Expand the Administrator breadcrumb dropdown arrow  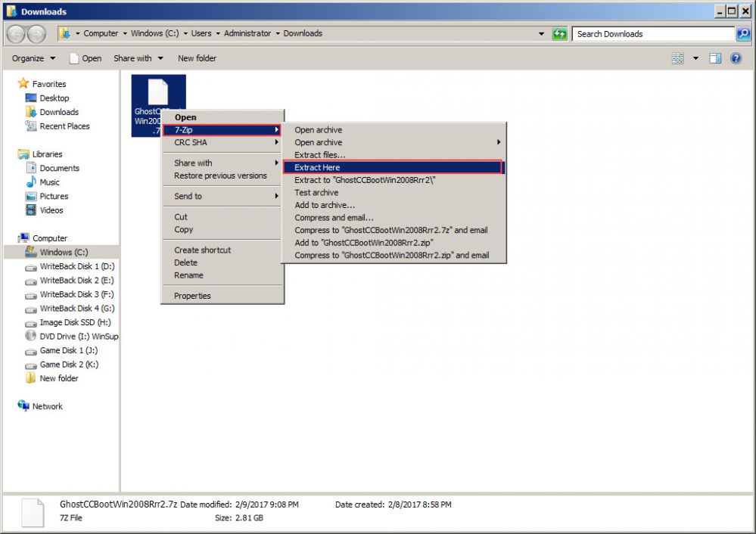278,33
